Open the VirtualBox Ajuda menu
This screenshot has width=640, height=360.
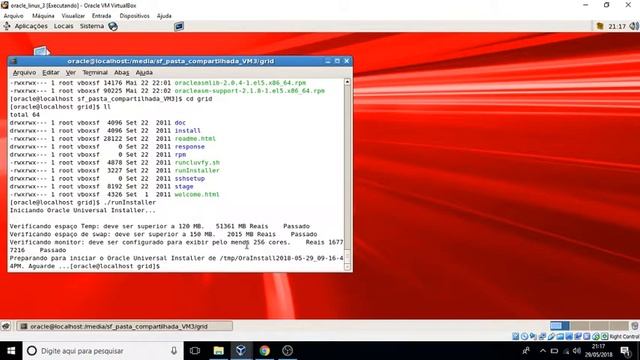(x=164, y=16)
